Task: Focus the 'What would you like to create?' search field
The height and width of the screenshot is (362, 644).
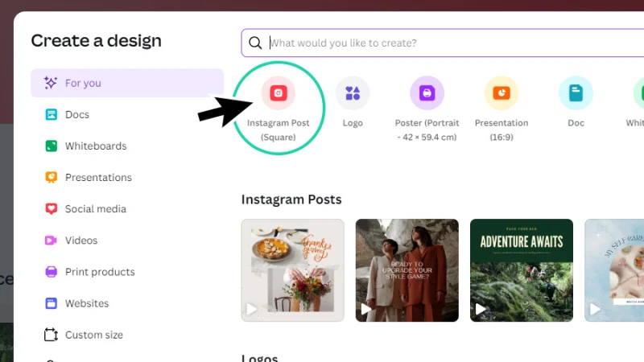Action: tap(443, 43)
